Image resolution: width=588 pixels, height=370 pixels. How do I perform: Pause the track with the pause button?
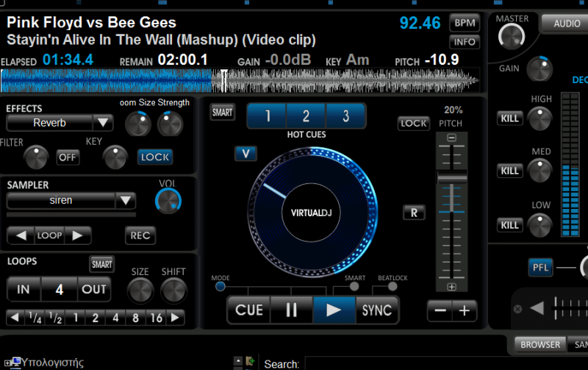291,310
